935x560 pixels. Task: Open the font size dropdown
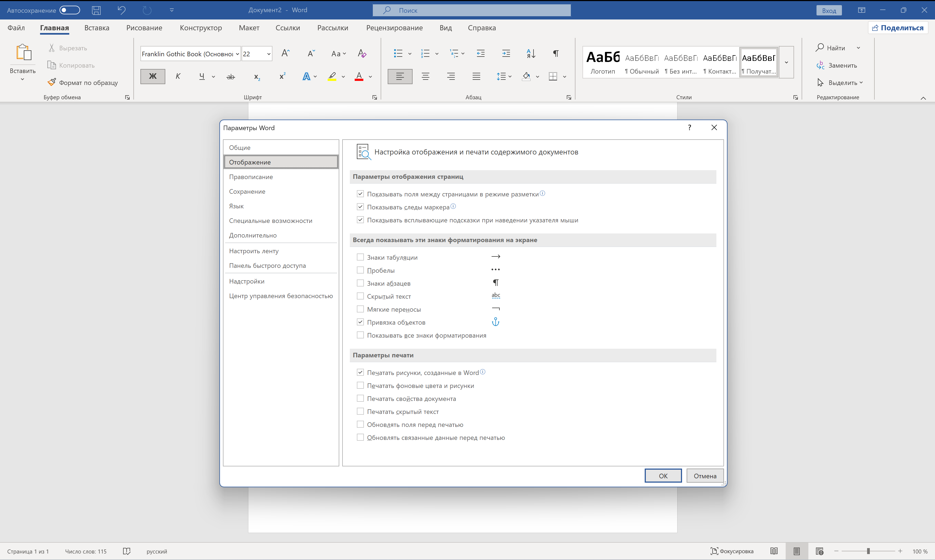click(269, 54)
